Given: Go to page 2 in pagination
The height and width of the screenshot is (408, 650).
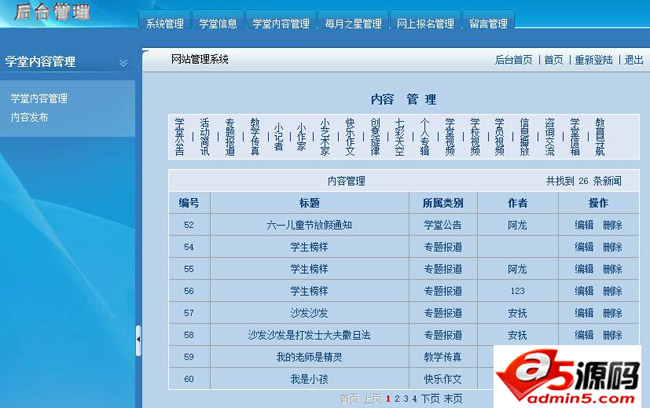Looking at the screenshot, I should click(397, 399).
